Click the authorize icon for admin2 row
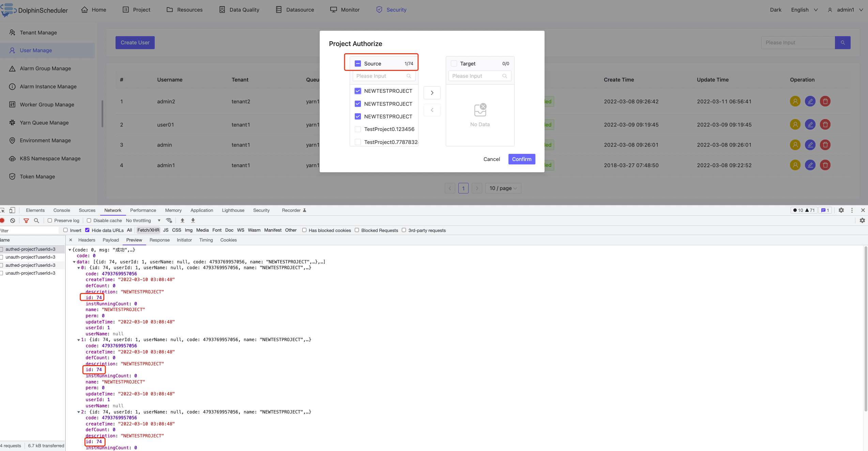 tap(795, 101)
